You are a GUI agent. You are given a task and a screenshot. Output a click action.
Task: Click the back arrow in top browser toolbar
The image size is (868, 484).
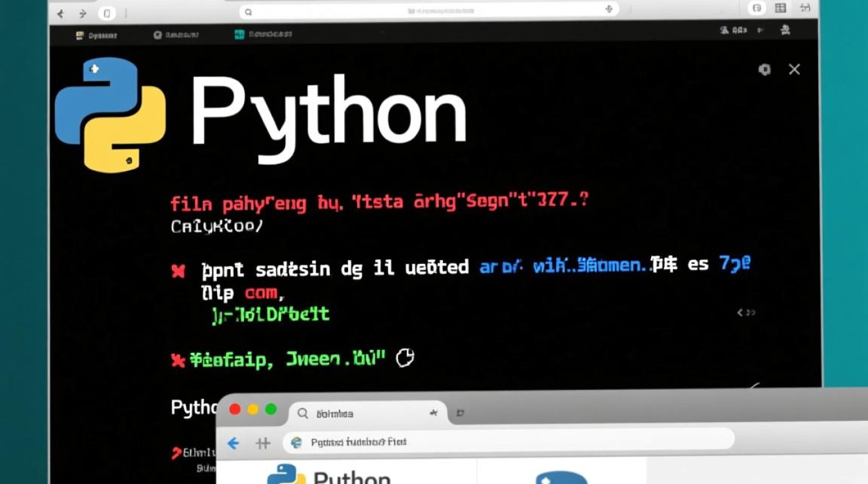click(x=60, y=13)
